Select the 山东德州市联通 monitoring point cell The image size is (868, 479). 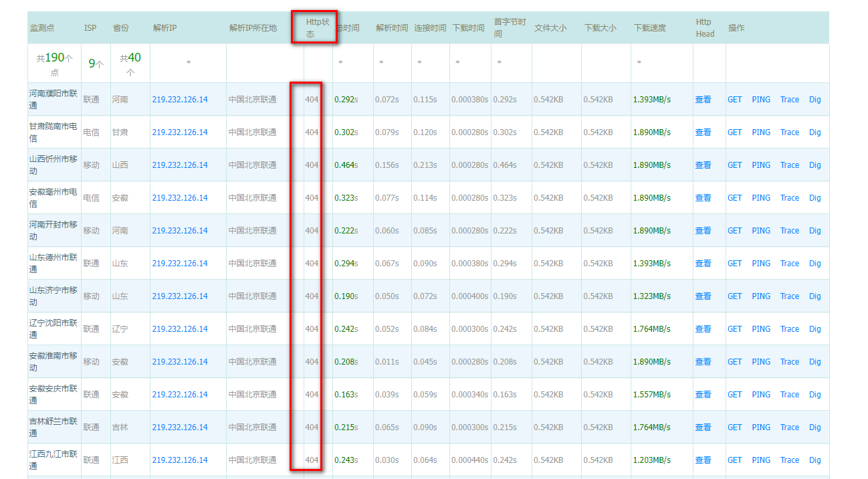click(x=53, y=264)
